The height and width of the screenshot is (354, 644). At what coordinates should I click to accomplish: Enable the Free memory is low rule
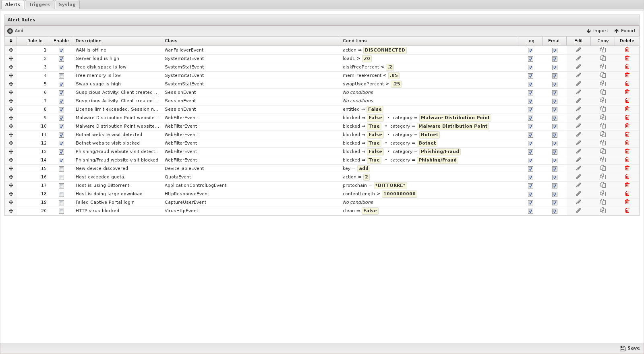click(x=61, y=76)
